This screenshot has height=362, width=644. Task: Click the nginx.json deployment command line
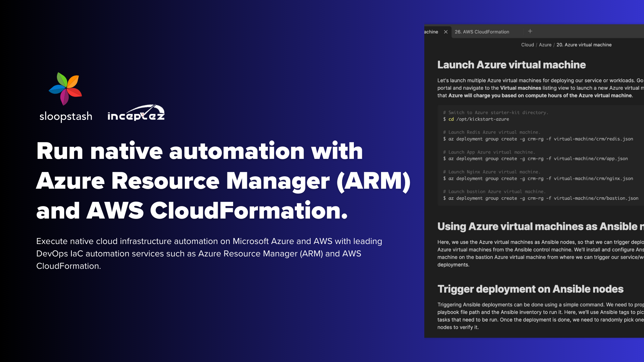click(x=538, y=178)
